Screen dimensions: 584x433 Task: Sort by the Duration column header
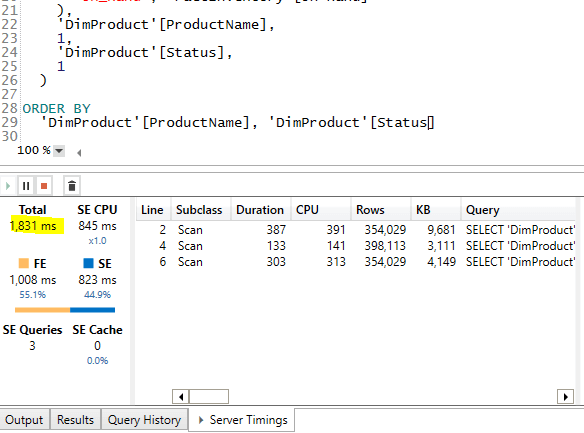[x=260, y=210]
